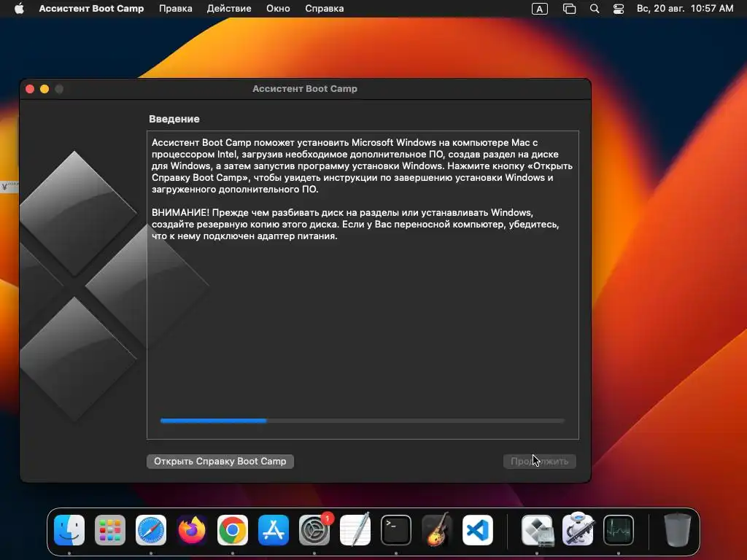
Task: Open the Stage Manager windows icon in the menu bar
Action: 569,9
